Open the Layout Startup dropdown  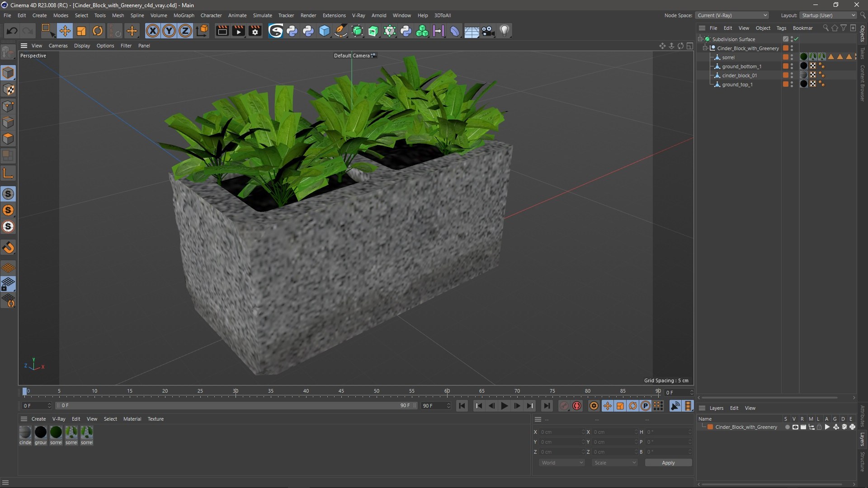pos(828,15)
